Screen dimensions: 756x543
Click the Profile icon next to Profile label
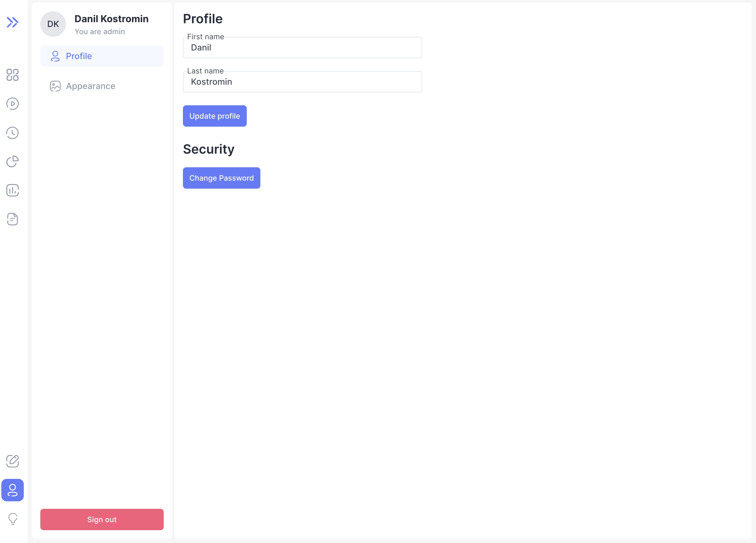[x=55, y=56]
